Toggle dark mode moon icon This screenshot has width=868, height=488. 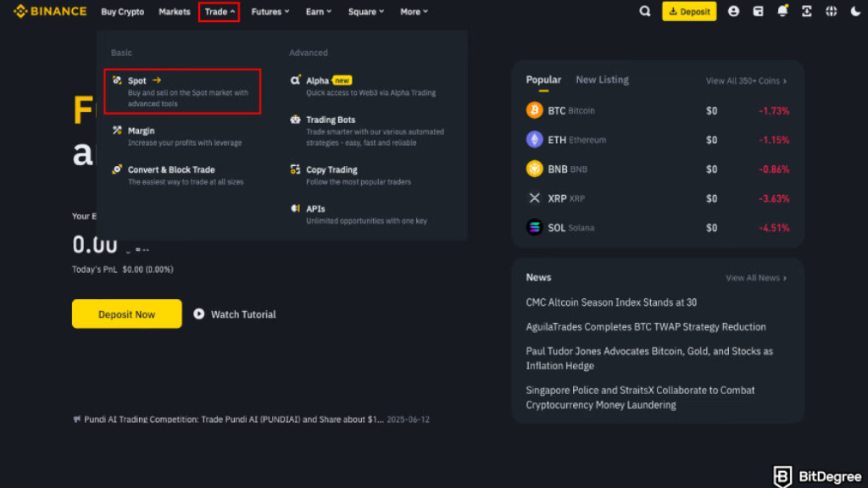[855, 11]
